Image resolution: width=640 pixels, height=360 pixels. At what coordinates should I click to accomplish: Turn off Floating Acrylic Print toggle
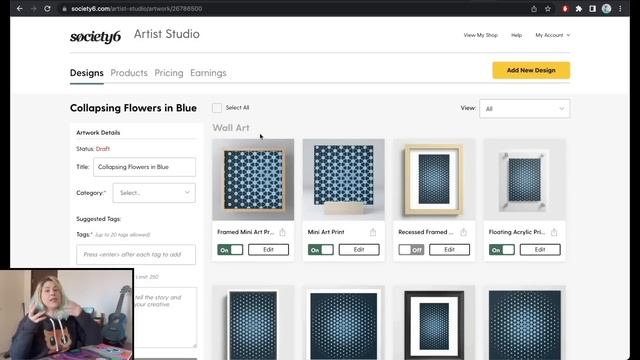(502, 250)
